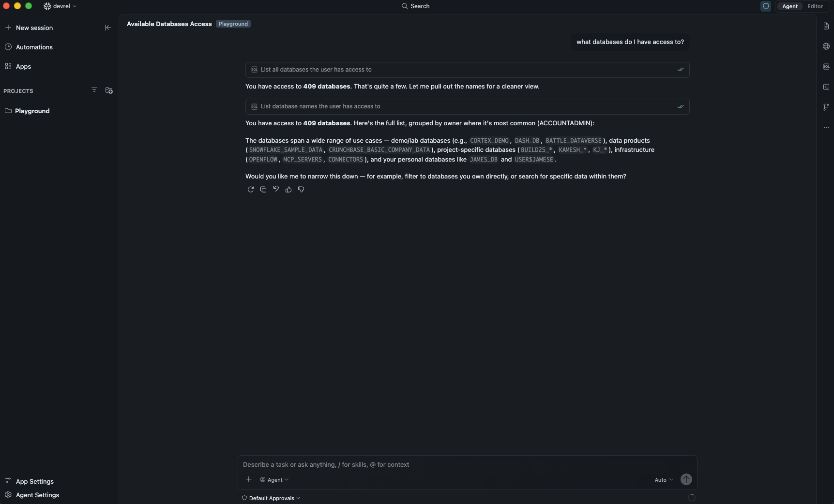Viewport: 834px width, 504px height.
Task: Click the CRUNCHBASE_BASIC_COMPANY_DATA code tag
Action: (x=379, y=150)
